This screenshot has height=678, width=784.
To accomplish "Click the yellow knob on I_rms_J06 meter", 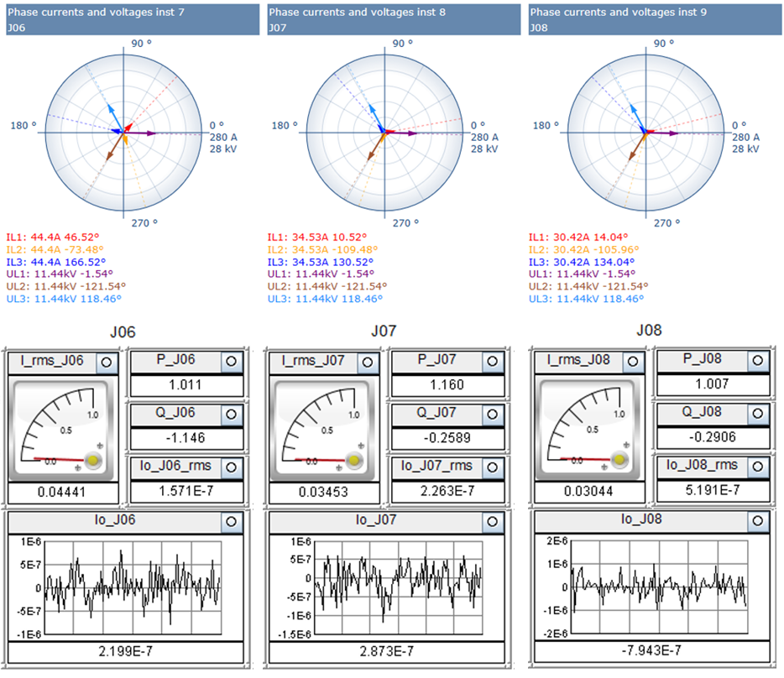I will point(93,460).
